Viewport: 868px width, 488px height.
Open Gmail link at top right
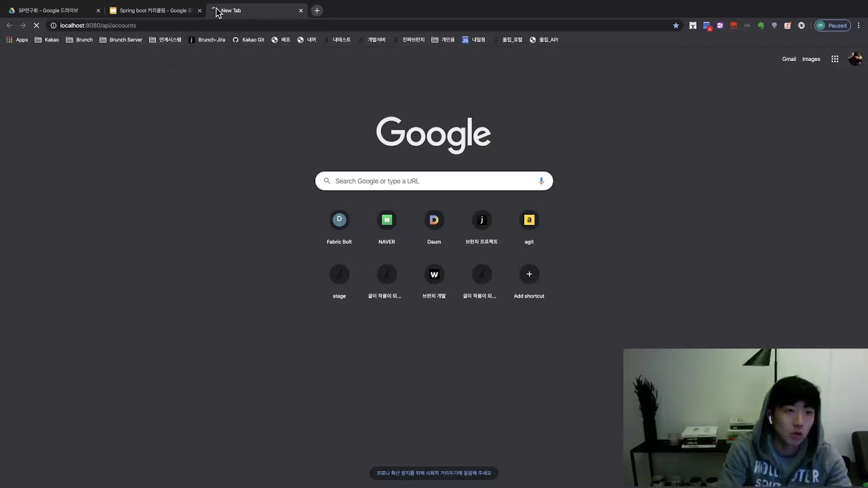pos(789,59)
